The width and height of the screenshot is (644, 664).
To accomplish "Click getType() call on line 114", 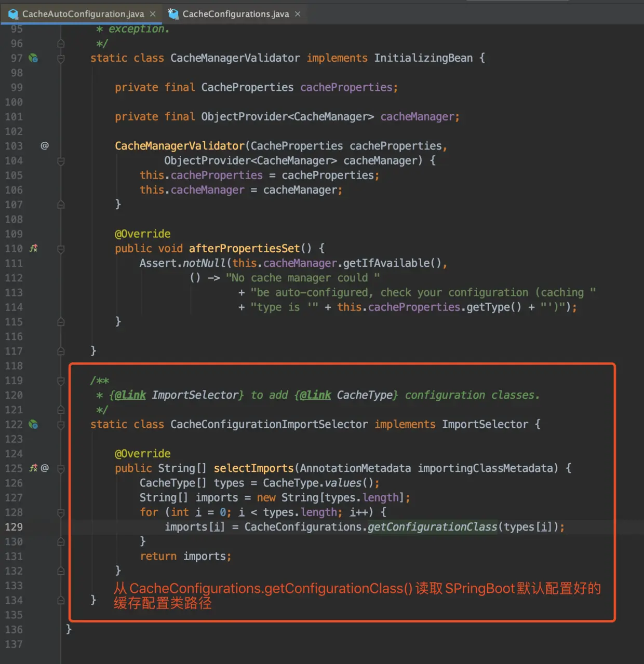I will click(x=494, y=307).
